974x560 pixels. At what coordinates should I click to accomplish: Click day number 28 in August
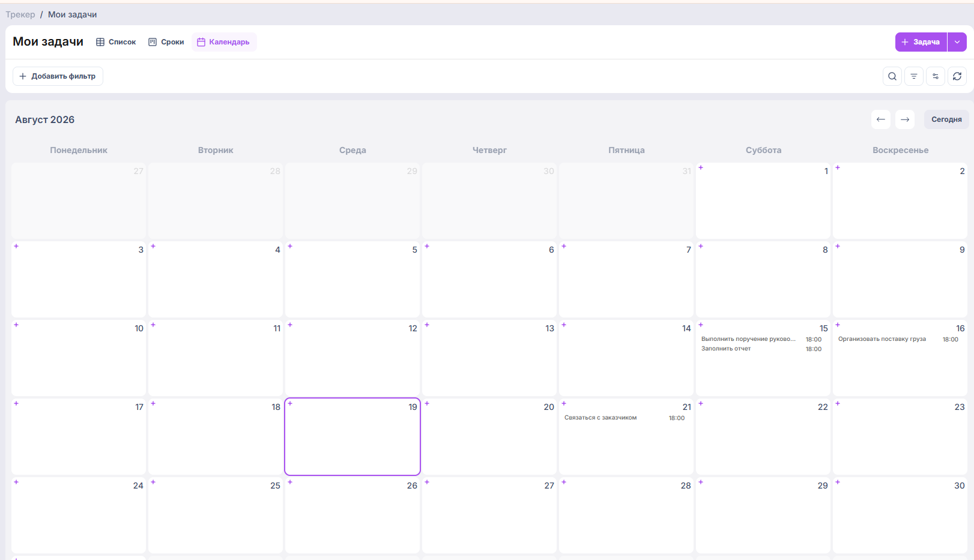click(x=686, y=486)
